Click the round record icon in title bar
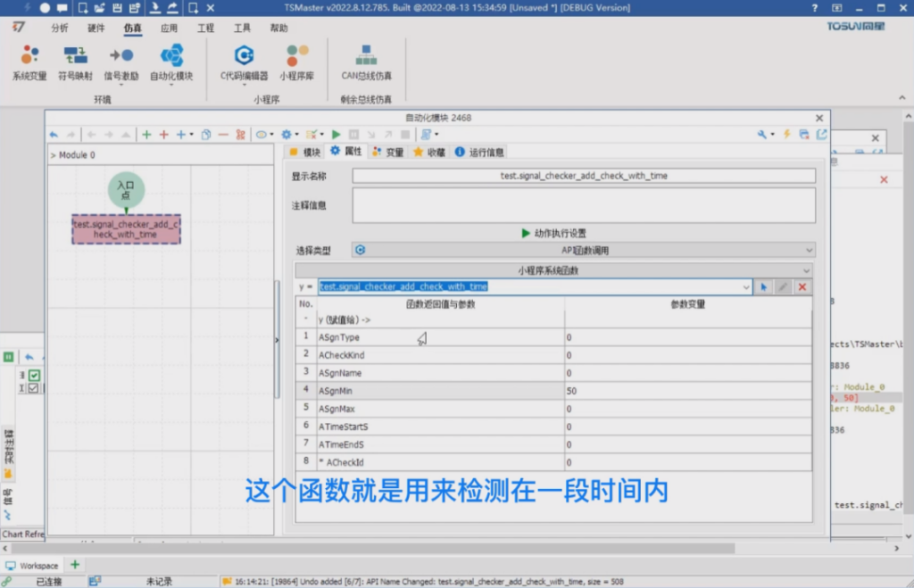 (x=45, y=7)
